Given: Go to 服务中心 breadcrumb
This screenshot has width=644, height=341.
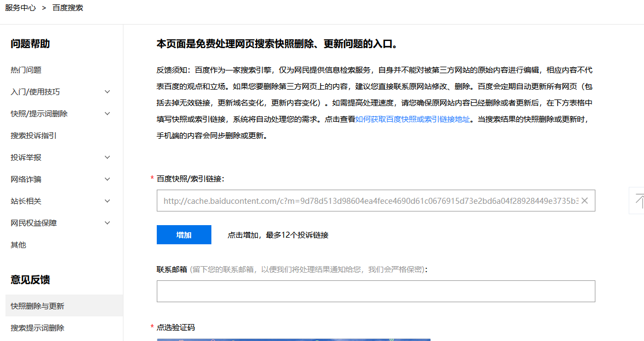Looking at the screenshot, I should [20, 8].
